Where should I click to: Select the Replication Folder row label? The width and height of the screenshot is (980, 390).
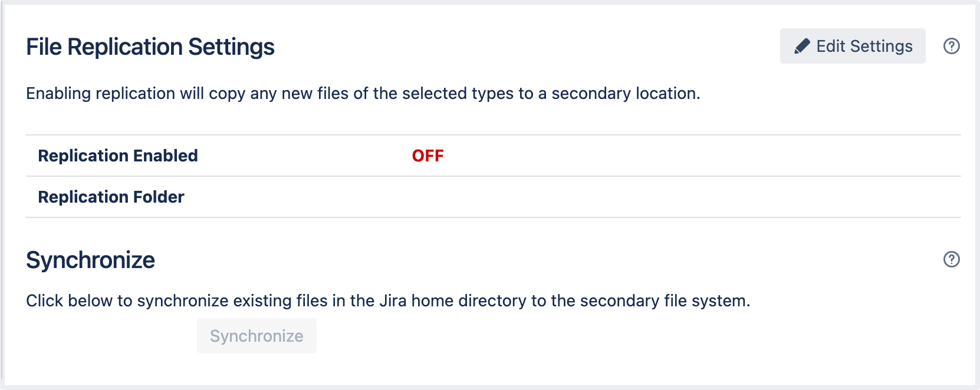coord(111,197)
